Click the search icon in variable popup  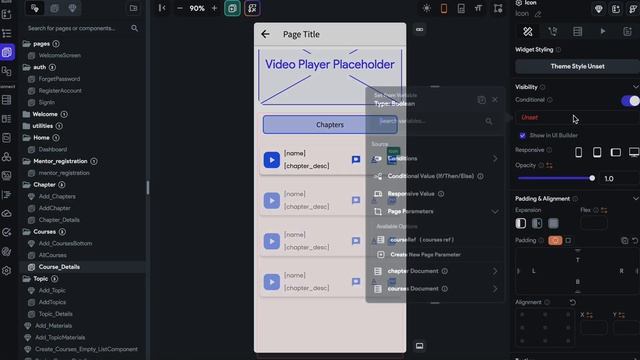pos(489,121)
